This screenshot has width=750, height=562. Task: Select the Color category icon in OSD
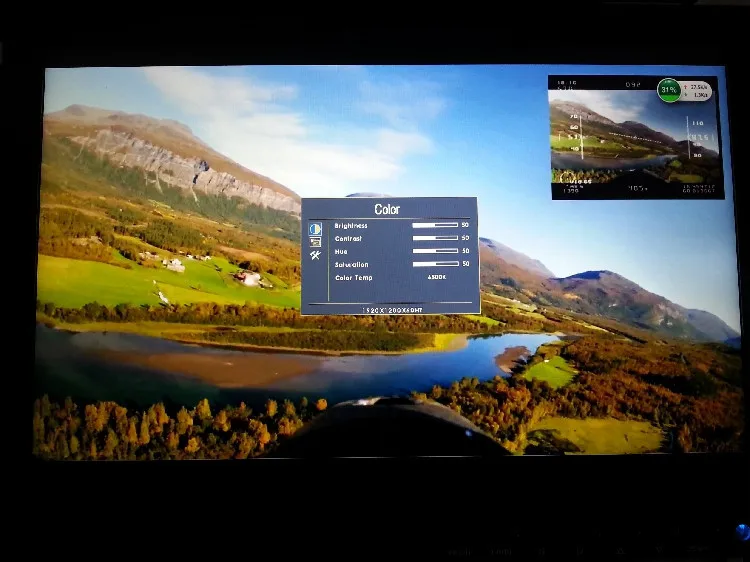point(315,229)
